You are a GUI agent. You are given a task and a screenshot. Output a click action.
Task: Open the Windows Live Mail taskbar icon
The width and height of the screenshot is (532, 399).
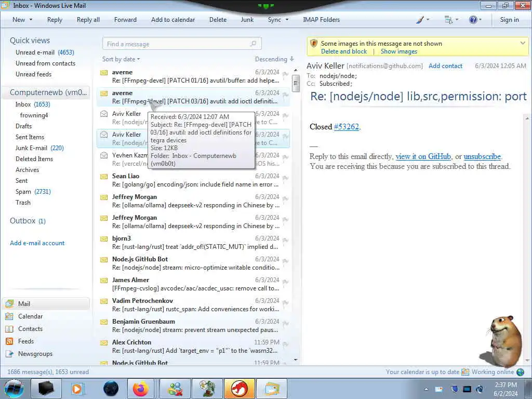(272, 389)
